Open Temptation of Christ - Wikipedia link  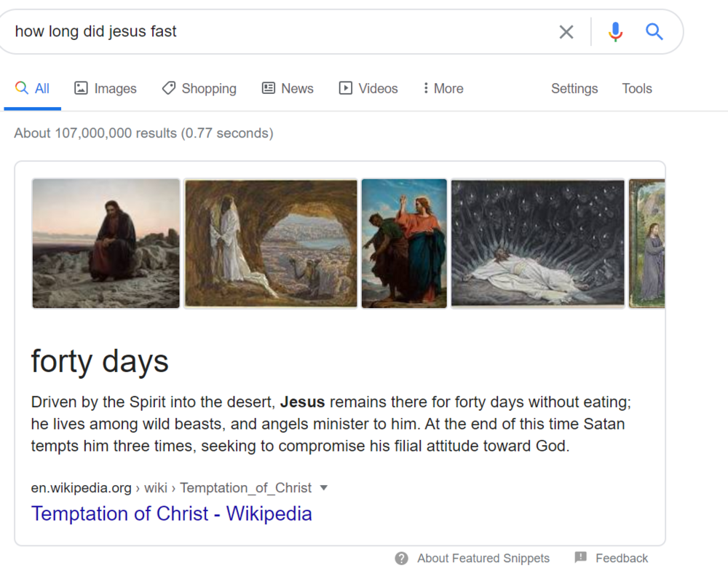tap(171, 513)
